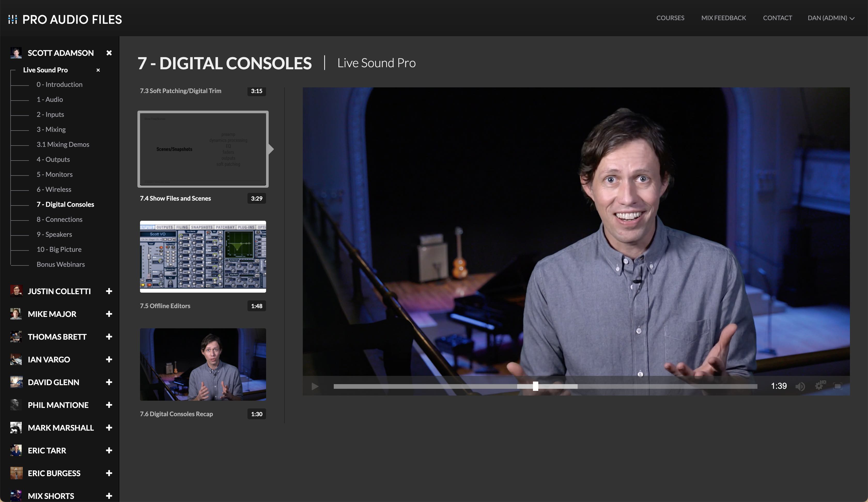This screenshot has height=502, width=868.
Task: Click Ian Vargo's profile picture
Action: pyautogui.click(x=16, y=359)
